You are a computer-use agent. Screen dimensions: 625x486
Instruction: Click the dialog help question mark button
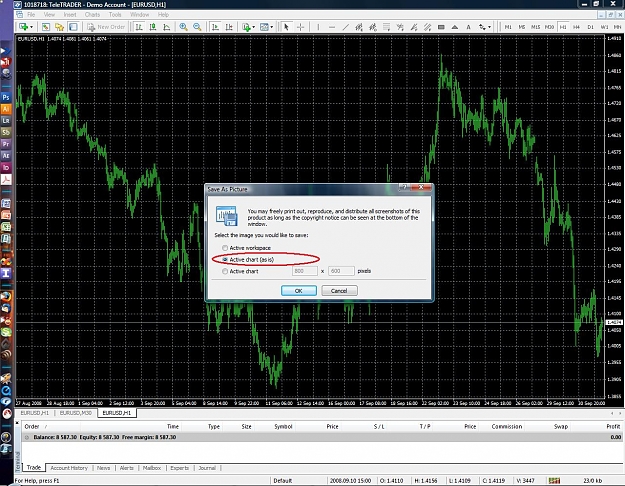click(x=404, y=187)
